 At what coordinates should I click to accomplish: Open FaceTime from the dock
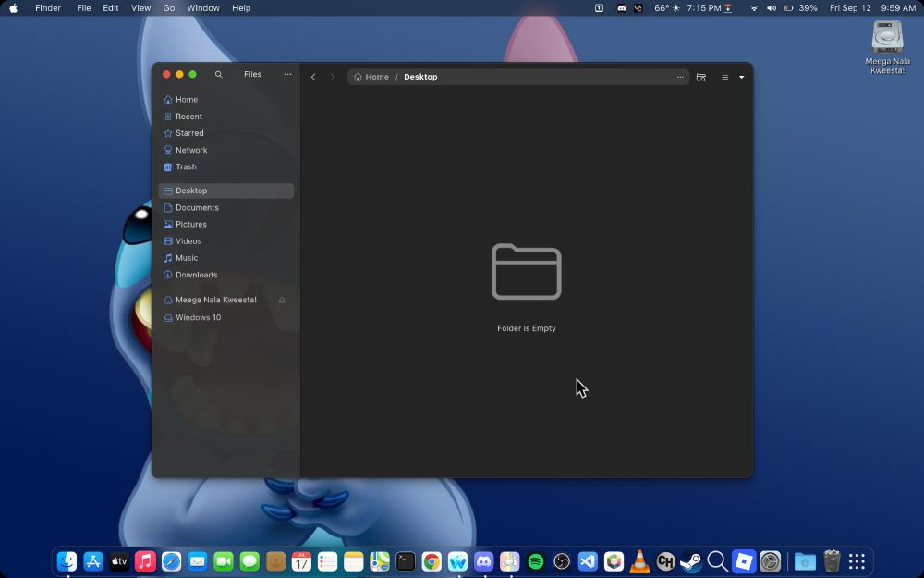coord(224,561)
